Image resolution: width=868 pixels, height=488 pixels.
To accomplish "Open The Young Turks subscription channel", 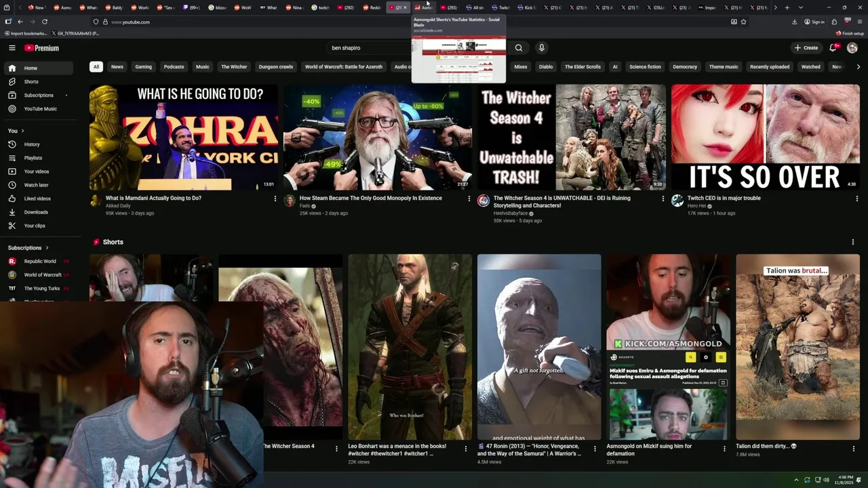I will [x=40, y=289].
